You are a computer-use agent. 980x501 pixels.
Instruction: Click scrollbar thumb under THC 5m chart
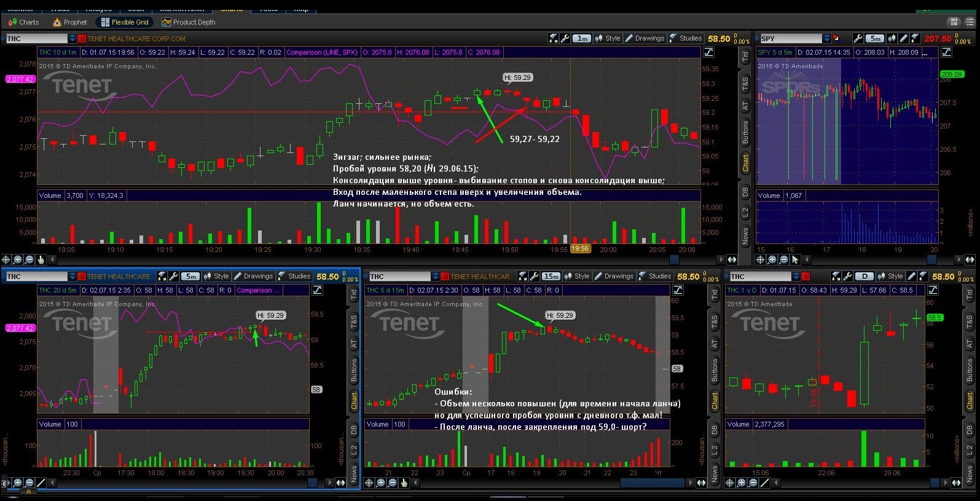[x=312, y=483]
